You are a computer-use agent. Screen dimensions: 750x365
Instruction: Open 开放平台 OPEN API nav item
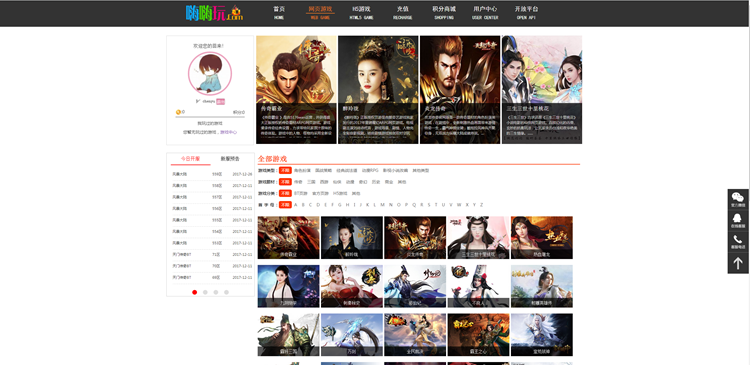[526, 13]
